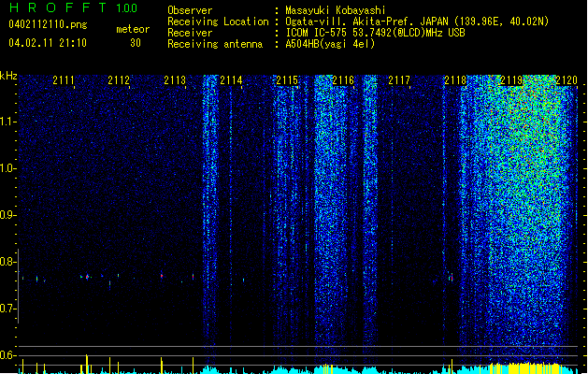Viewport: 588px width, 374px height.
Task: Click the 2118 time marker
Action: 455,80
